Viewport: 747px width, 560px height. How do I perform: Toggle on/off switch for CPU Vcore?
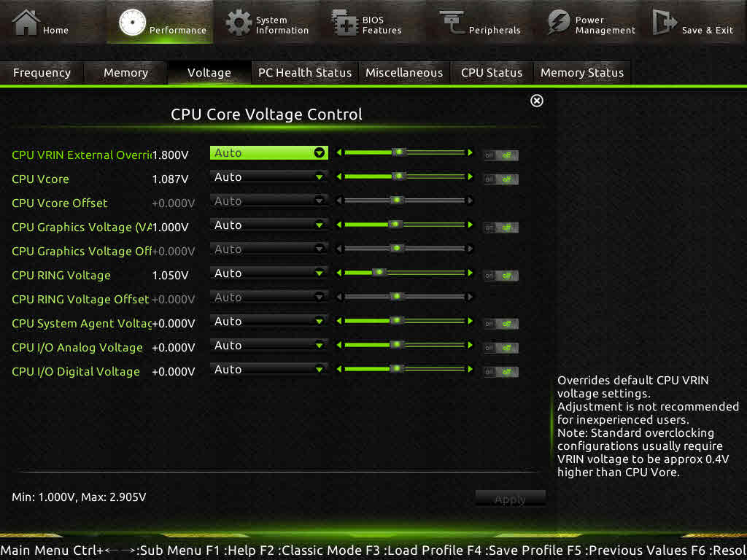(500, 179)
